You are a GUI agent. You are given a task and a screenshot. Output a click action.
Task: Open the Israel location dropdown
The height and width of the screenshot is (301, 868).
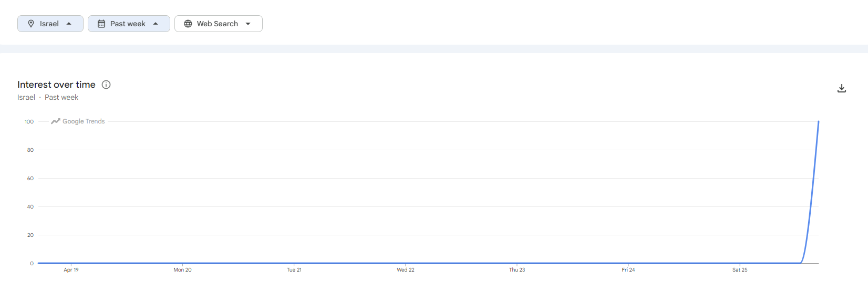click(50, 24)
